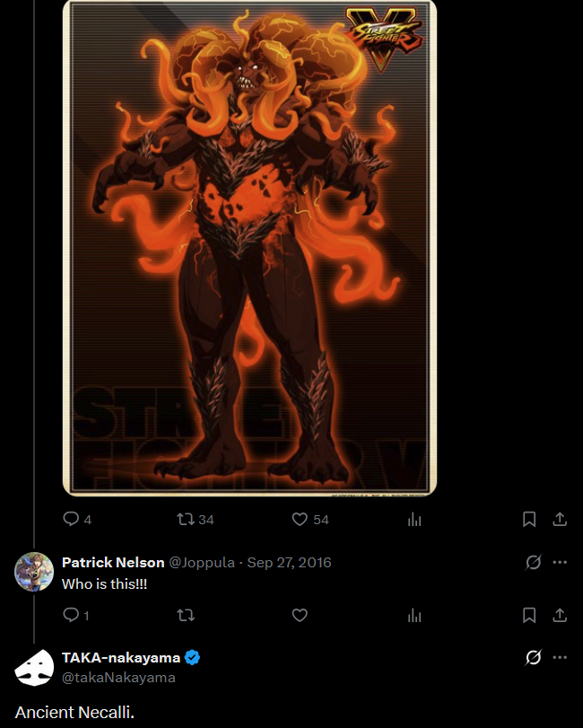Open replies on the Street Fighter image tweet

(x=77, y=519)
